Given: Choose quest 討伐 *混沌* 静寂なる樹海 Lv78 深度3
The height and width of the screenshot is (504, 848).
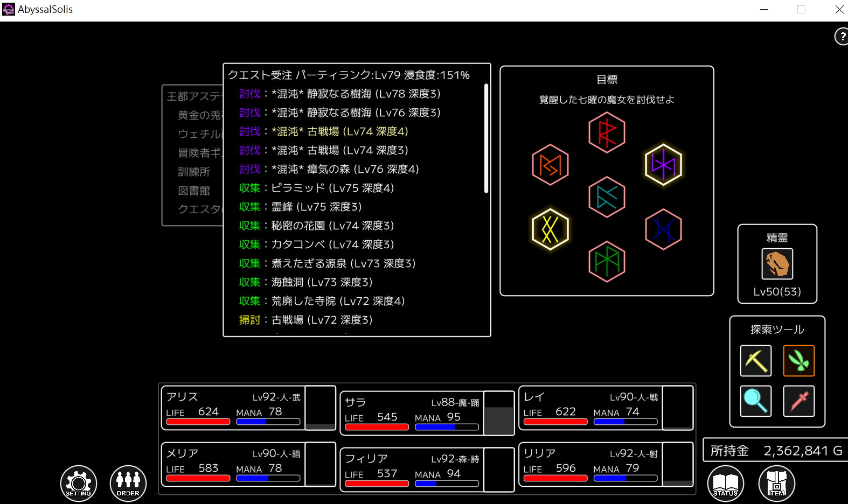Looking at the screenshot, I should pos(339,94).
